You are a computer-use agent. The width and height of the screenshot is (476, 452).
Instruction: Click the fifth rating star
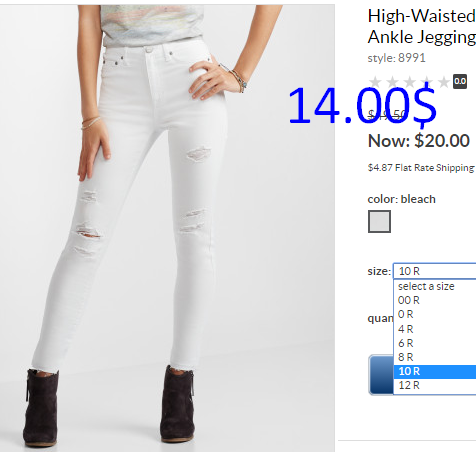(x=444, y=82)
